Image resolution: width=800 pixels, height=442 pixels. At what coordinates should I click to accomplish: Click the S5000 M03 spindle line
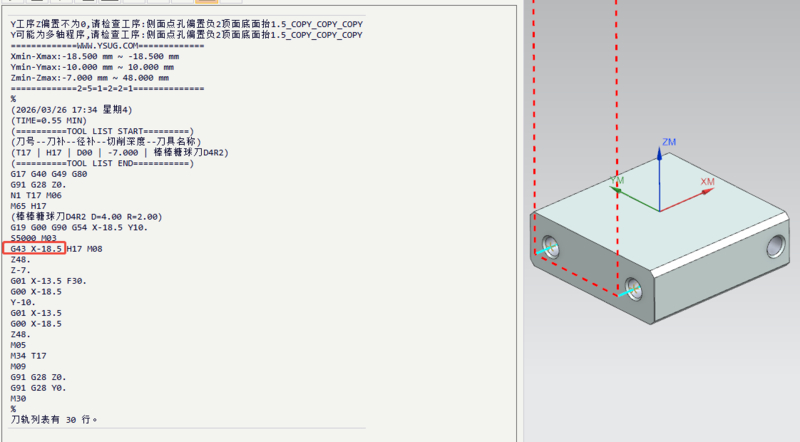34,238
